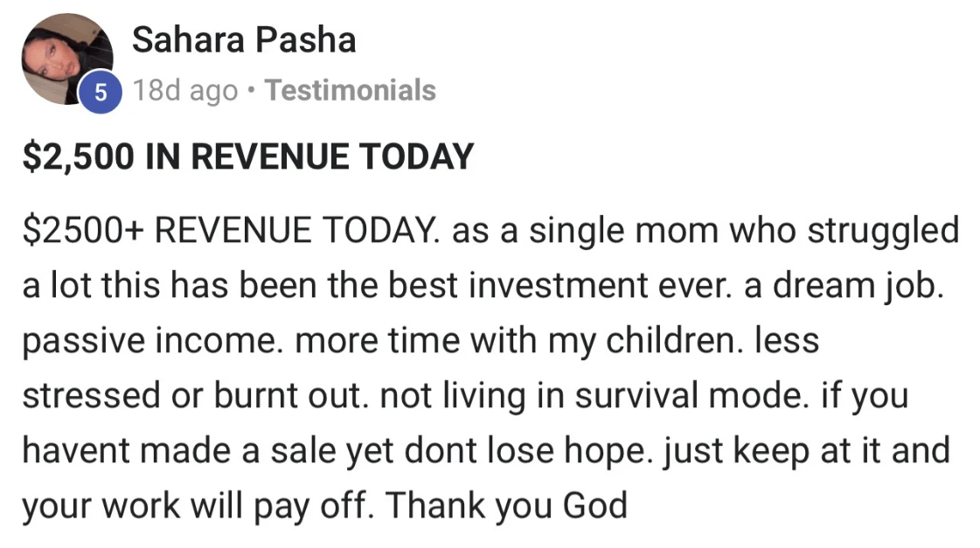Screen dimensions: 980x548
Task: Open the Testimonials category
Action: click(x=351, y=91)
